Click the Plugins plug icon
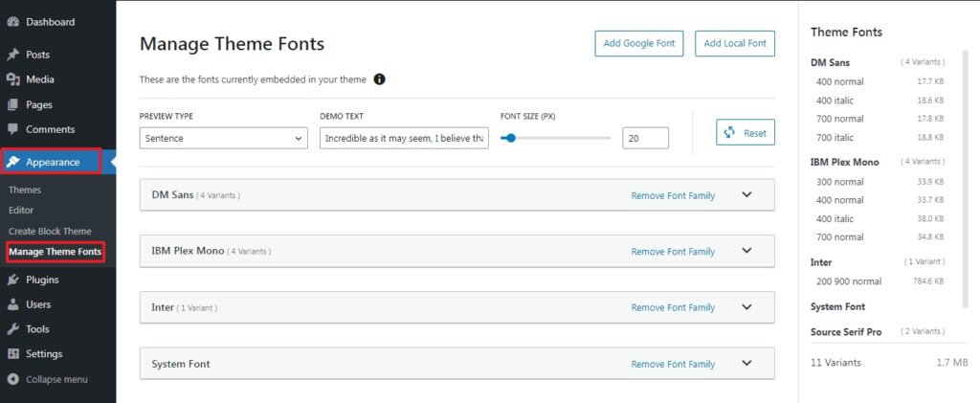The width and height of the screenshot is (980, 403). click(12, 280)
